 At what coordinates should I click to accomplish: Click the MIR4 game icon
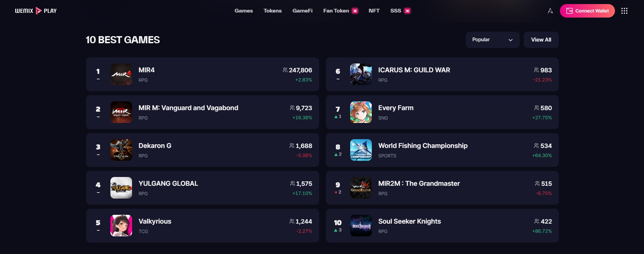click(x=121, y=74)
